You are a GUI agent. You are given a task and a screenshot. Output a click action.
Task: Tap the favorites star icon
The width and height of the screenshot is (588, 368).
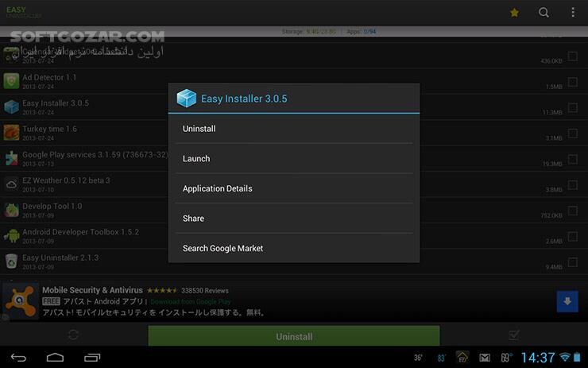(x=514, y=13)
